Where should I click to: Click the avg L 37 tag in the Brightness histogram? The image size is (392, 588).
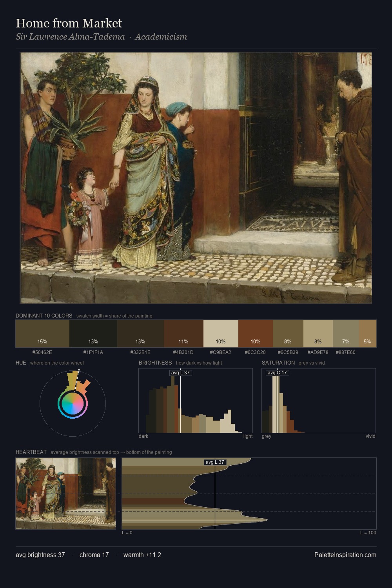[181, 373]
